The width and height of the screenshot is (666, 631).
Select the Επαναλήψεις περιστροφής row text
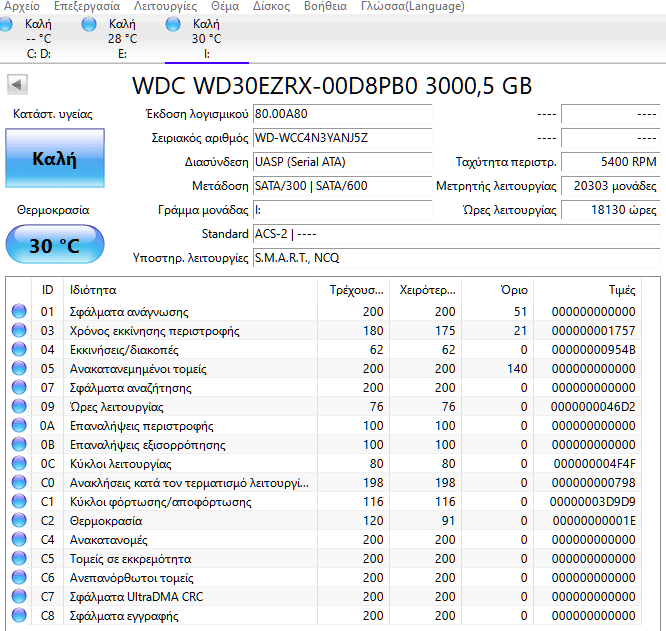[141, 426]
